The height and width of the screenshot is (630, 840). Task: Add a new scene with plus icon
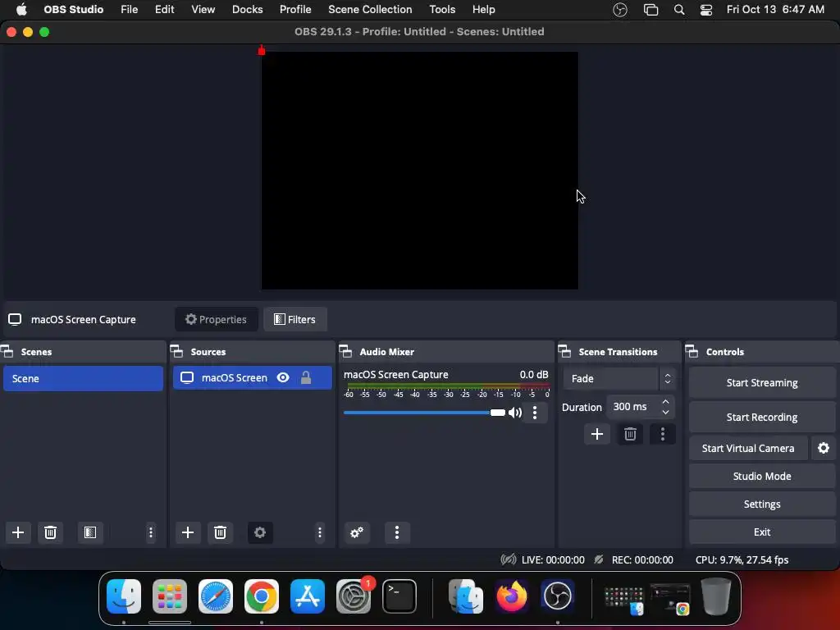(x=18, y=532)
